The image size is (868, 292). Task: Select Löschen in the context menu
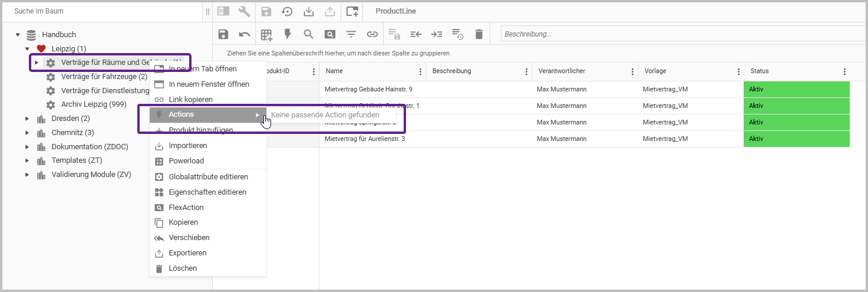[x=183, y=268]
